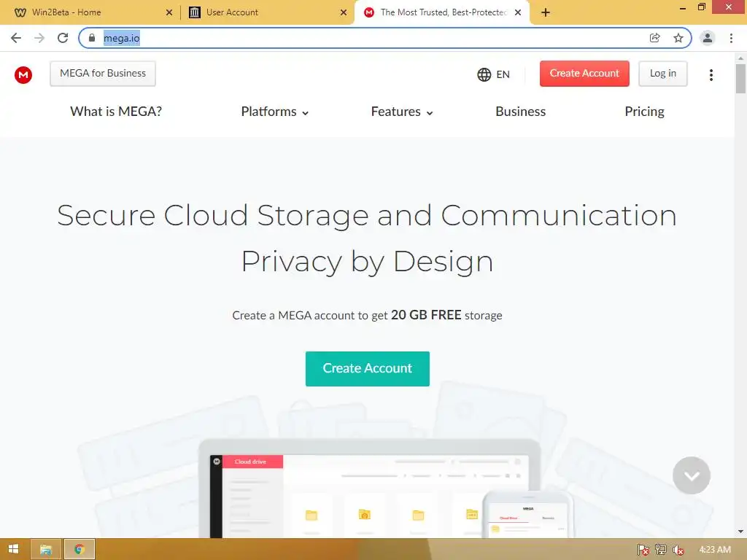Screen dimensions: 747x560
Task: Select the MEGA Most Trusted tab
Action: (443, 12)
